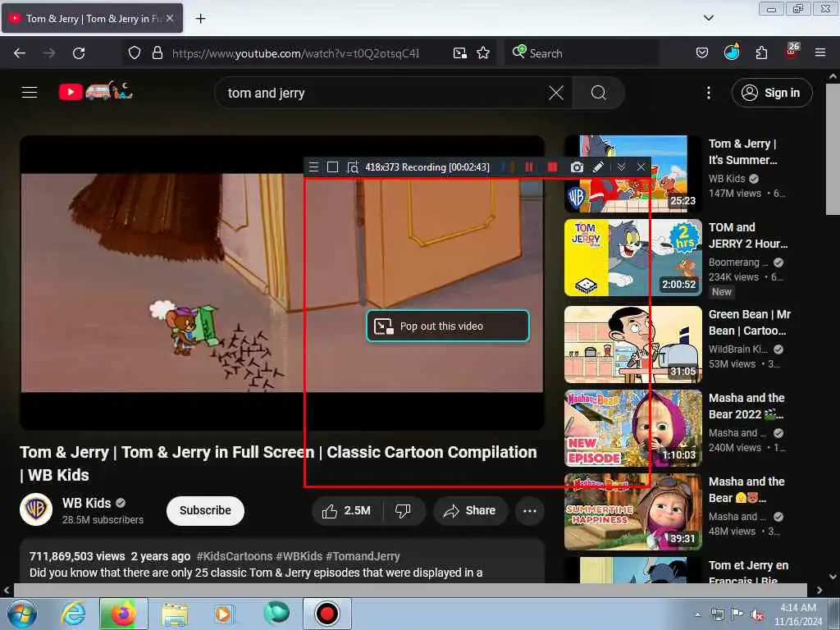Subscribe to WB Kids
This screenshot has width=840, height=630.
point(205,510)
